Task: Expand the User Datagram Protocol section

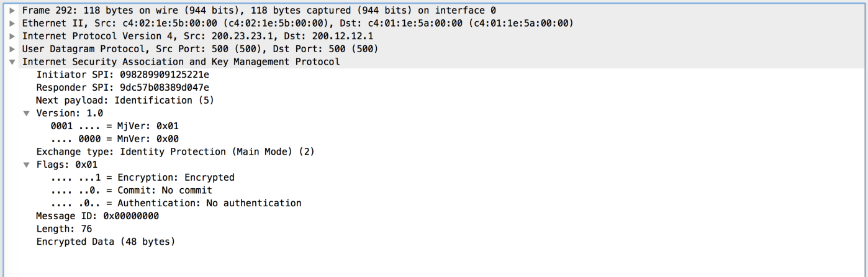Action: pos(12,49)
